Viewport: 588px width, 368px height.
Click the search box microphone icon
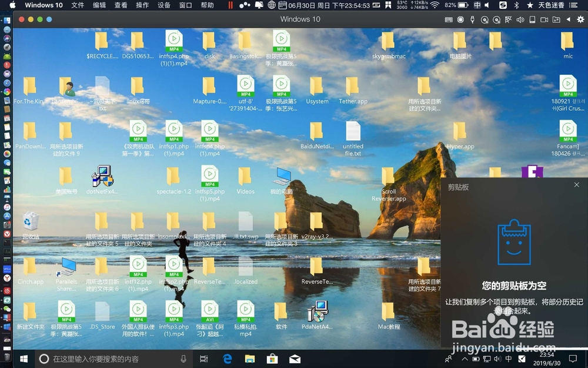(183, 359)
